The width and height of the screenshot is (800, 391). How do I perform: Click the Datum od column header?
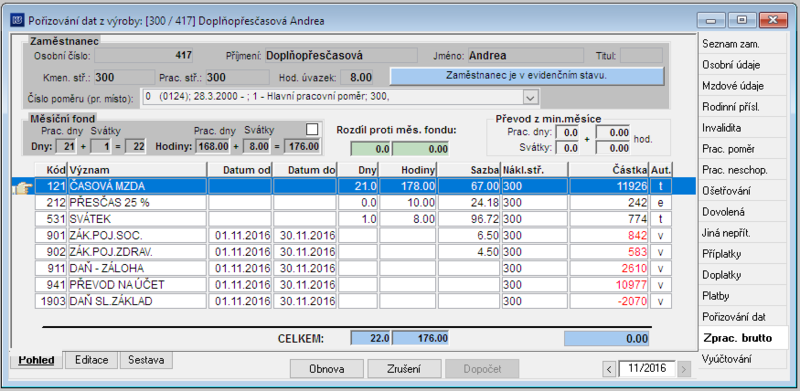pyautogui.click(x=240, y=169)
